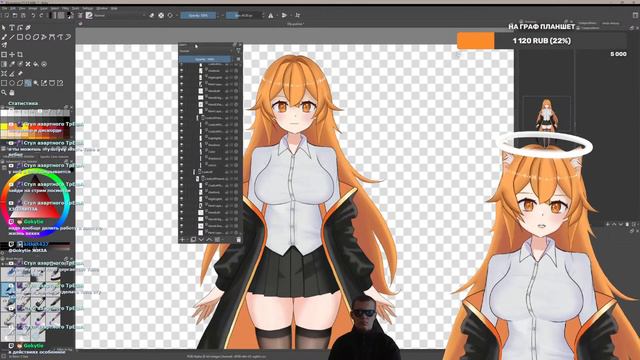Toggle preserve alpha in toolbar
This screenshot has width=640, height=360.
pyautogui.click(x=161, y=16)
